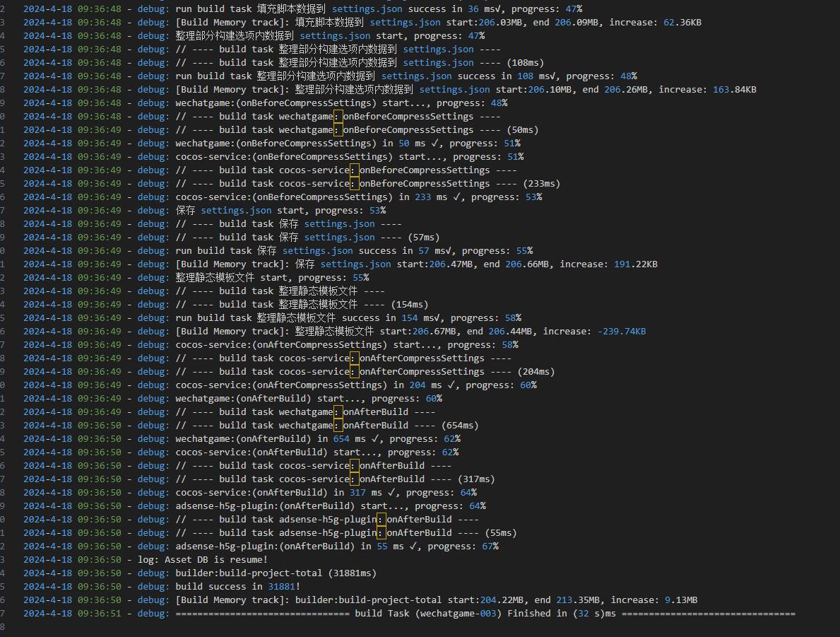This screenshot has width=840, height=637.
Task: Click the 'start:206.47MB' memory value
Action: click(x=437, y=264)
